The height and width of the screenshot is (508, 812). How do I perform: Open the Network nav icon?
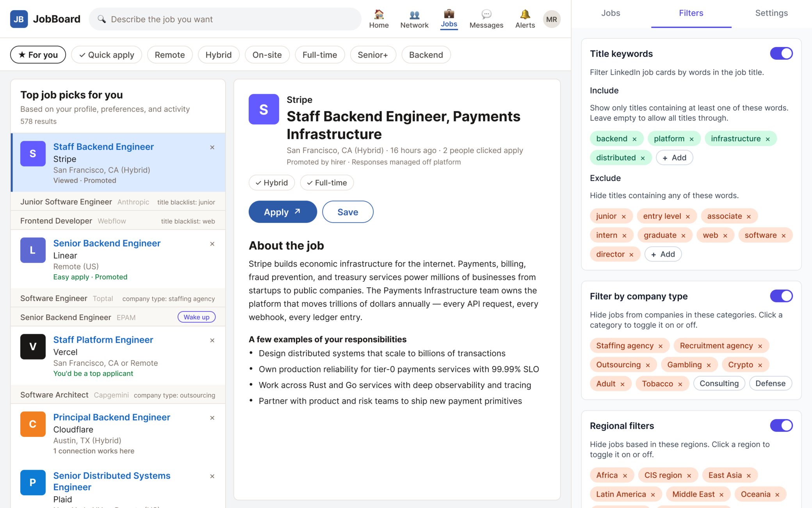(414, 19)
